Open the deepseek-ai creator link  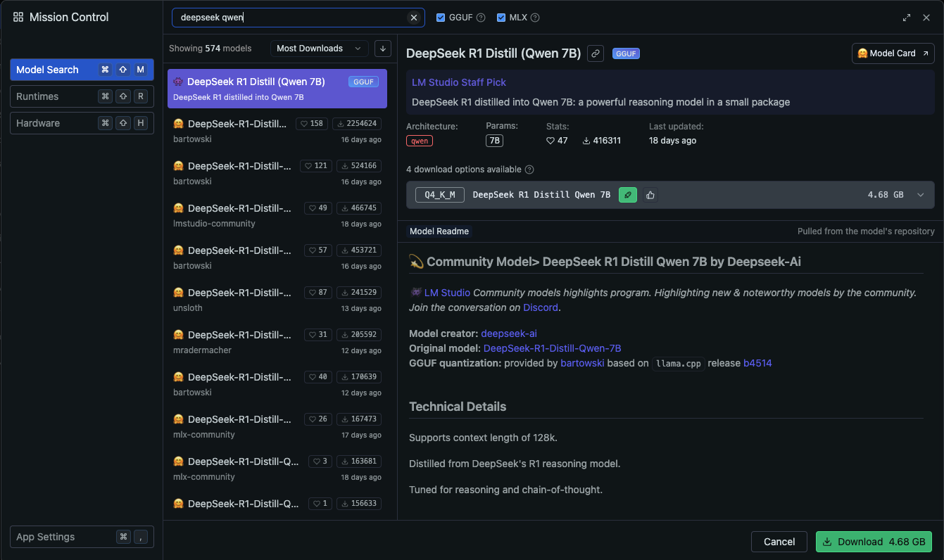tap(509, 333)
